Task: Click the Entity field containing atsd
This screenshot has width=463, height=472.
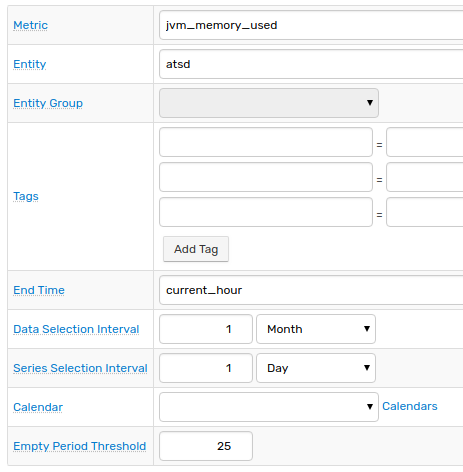Action: (311, 64)
